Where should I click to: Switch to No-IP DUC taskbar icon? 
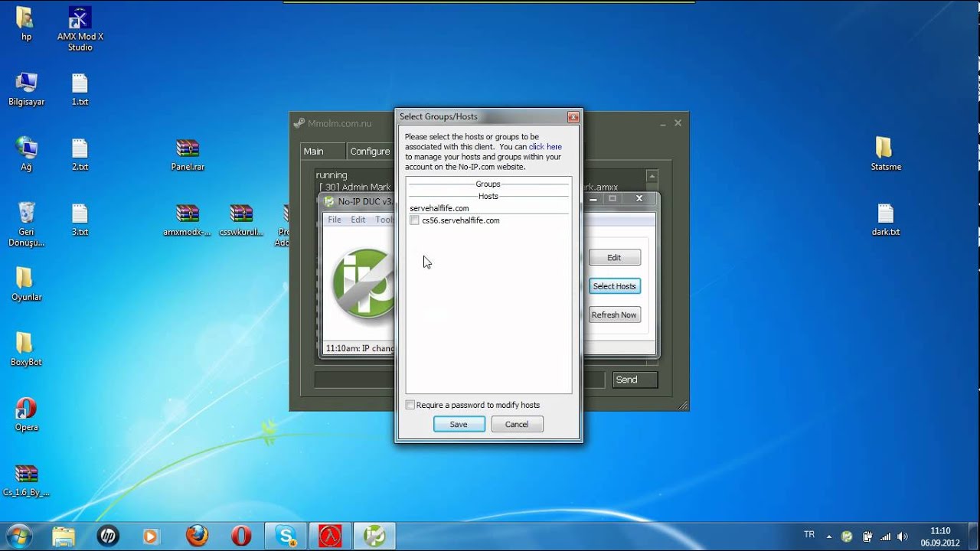(374, 536)
